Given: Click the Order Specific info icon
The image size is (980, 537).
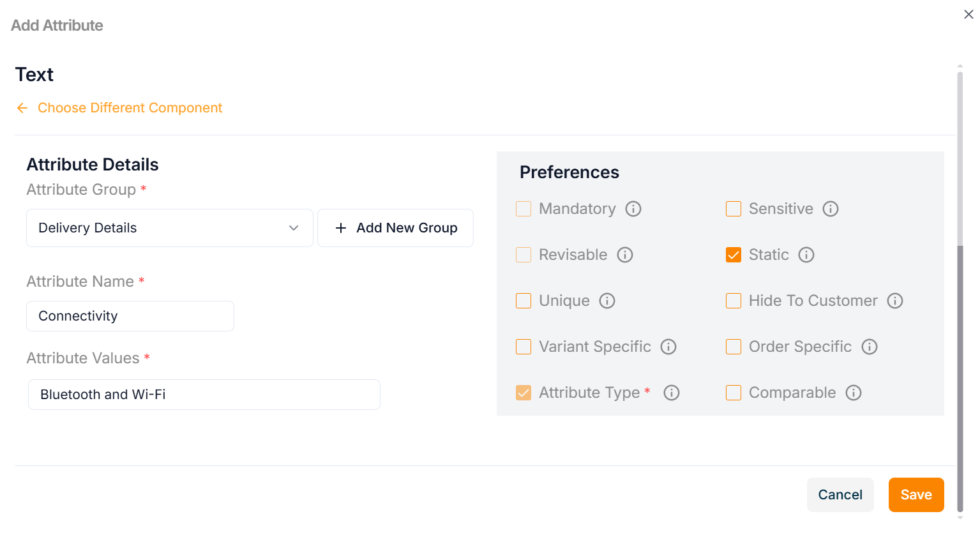Looking at the screenshot, I should click(870, 347).
